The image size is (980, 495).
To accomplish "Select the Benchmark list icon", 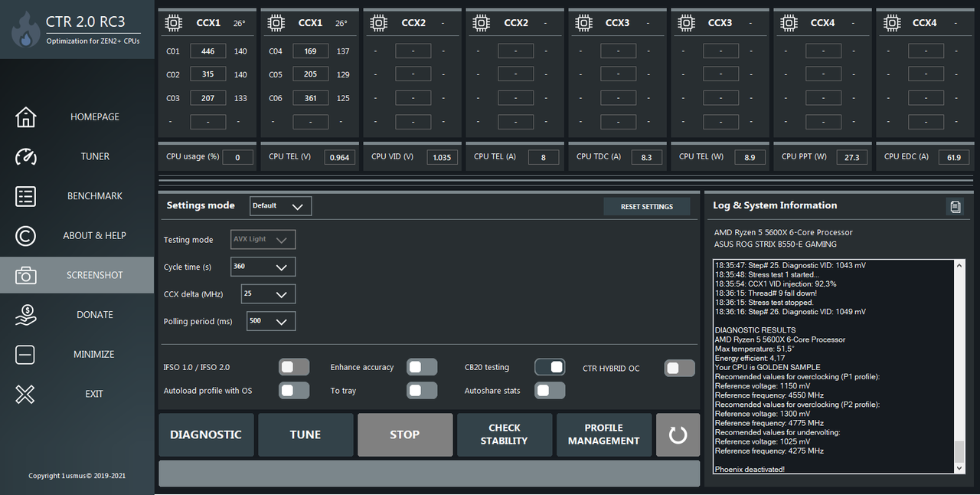I will (x=25, y=196).
